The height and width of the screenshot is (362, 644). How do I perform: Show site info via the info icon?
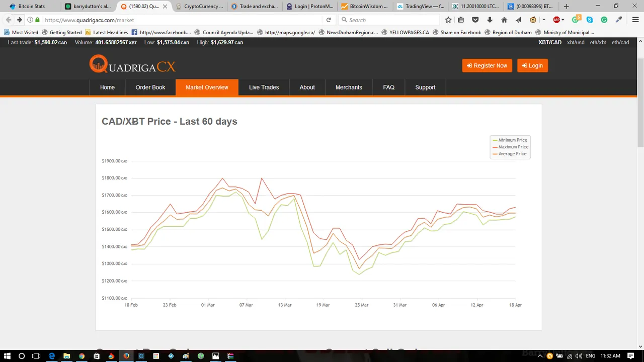coord(30,20)
